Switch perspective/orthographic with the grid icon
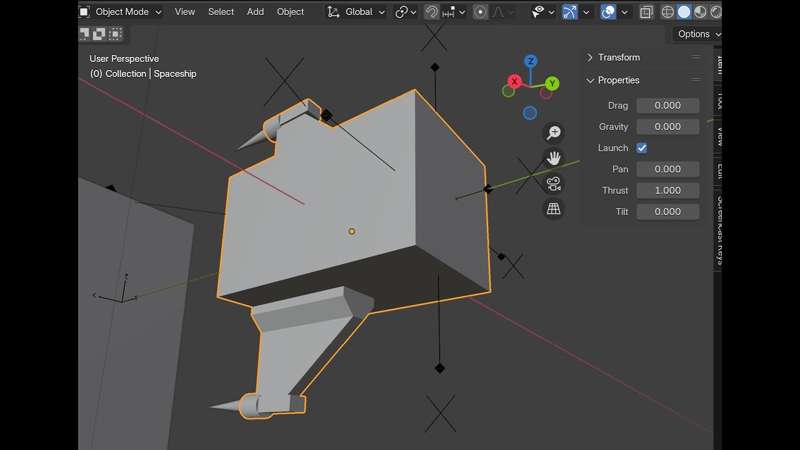The height and width of the screenshot is (450, 800). [554, 209]
